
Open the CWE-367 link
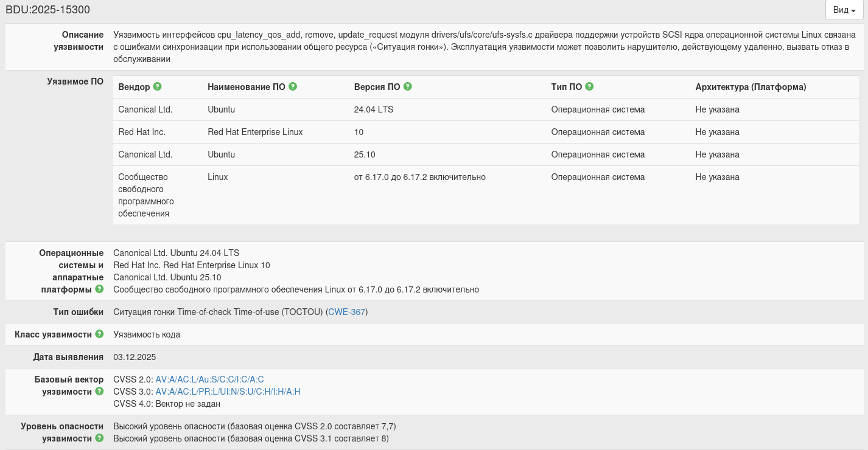[x=347, y=312]
